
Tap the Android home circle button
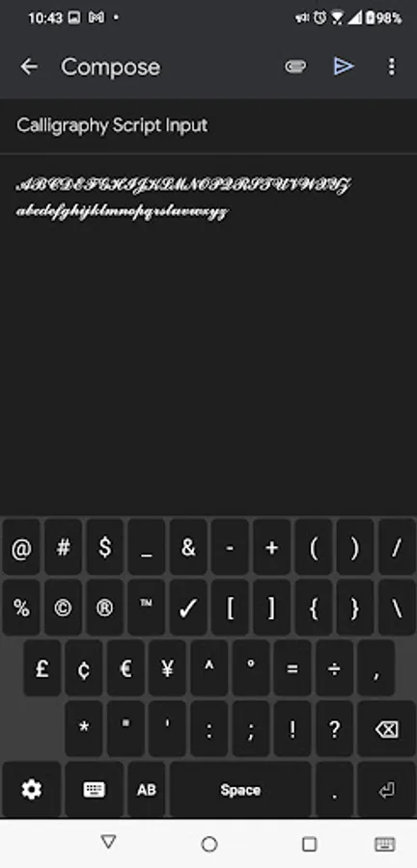tap(208, 844)
